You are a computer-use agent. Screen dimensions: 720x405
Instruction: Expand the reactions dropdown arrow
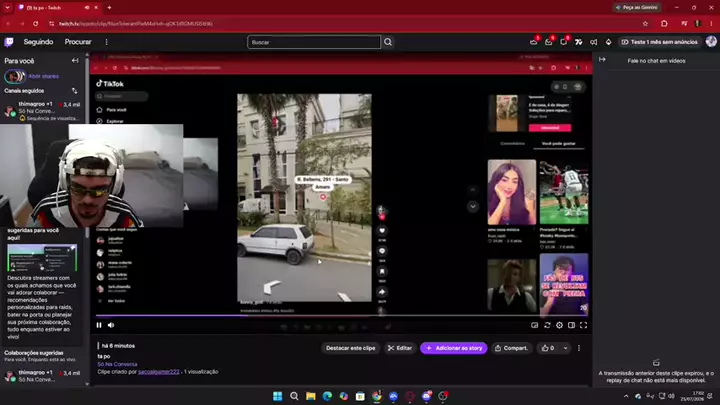(565, 348)
